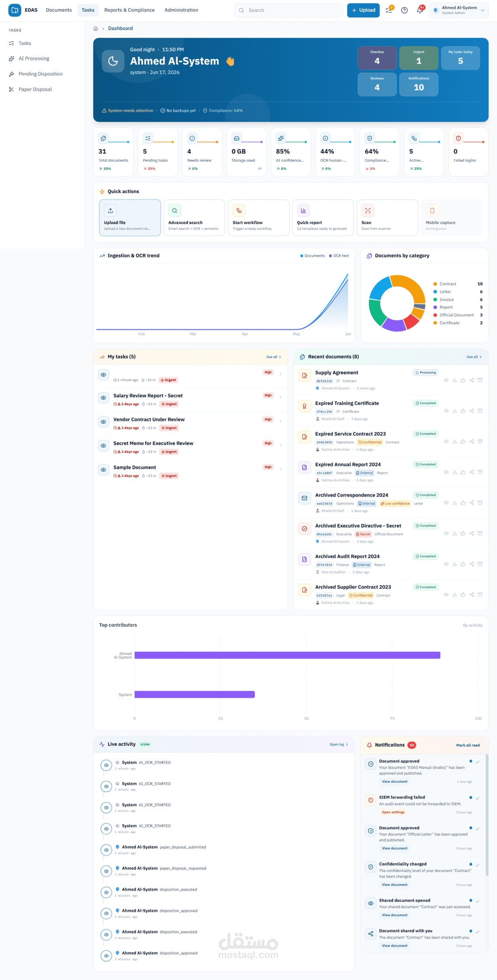Expand the Salary Review Report task chevron

pos(280,397)
